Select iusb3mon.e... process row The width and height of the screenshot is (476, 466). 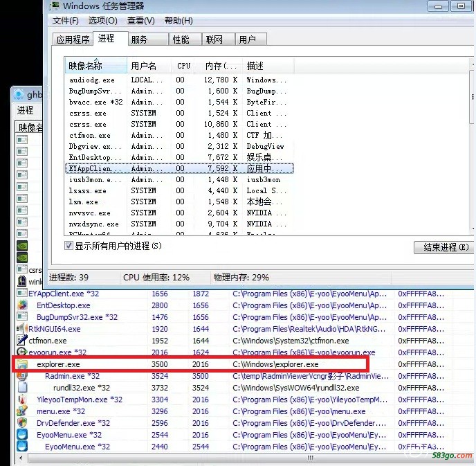pyautogui.click(x=179, y=179)
